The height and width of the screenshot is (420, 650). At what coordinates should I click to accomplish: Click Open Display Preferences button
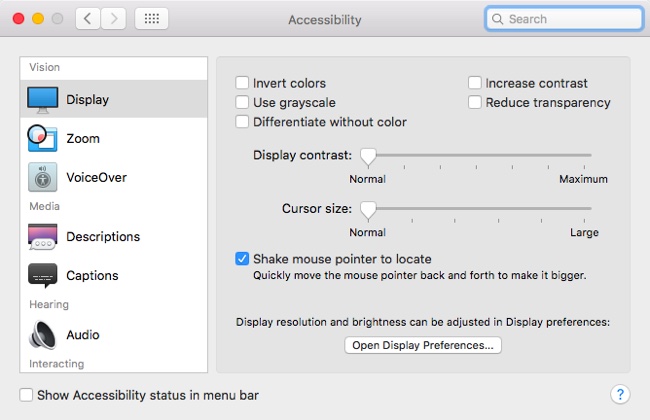pyautogui.click(x=423, y=345)
